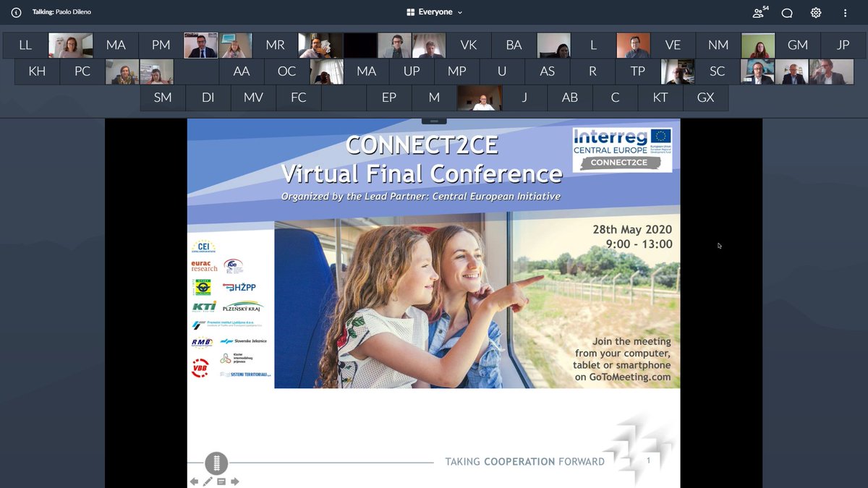
Task: Select webcam tile between NM and GM
Action: tap(758, 45)
